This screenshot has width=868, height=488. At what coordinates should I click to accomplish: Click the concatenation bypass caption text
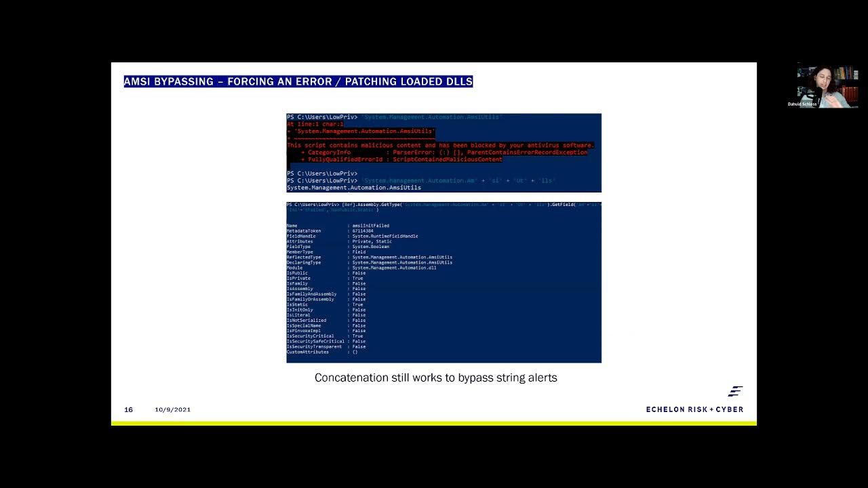tap(435, 378)
